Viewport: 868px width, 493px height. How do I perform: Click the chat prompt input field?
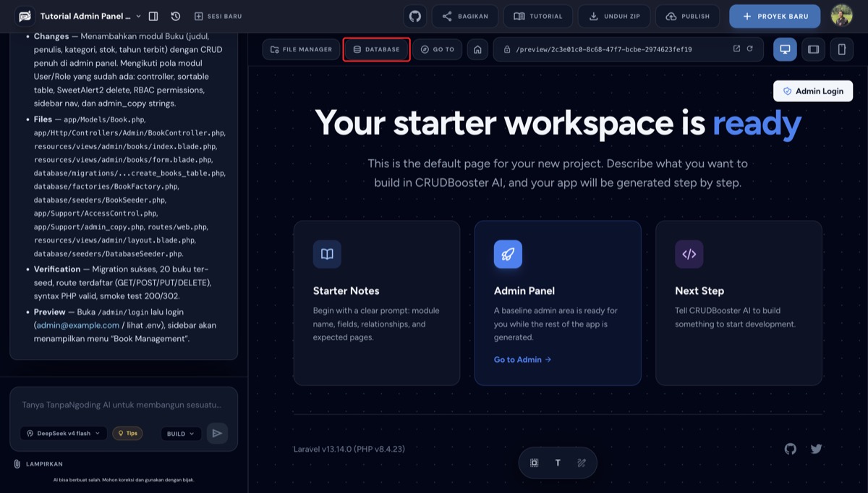point(124,405)
